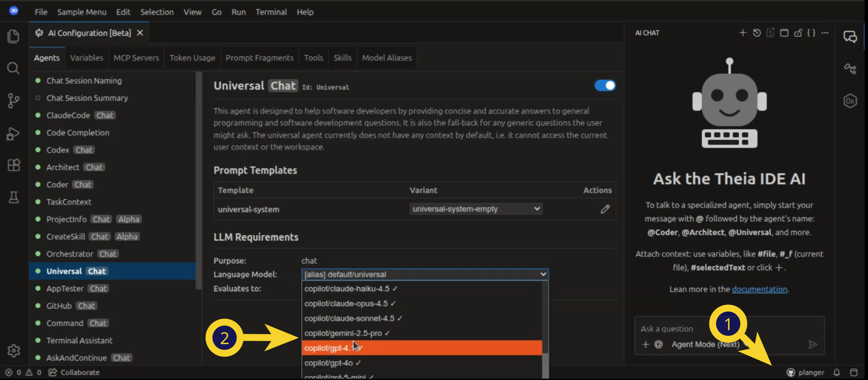Open the documentation link in AI Chat panel
868x380 pixels.
pos(759,289)
